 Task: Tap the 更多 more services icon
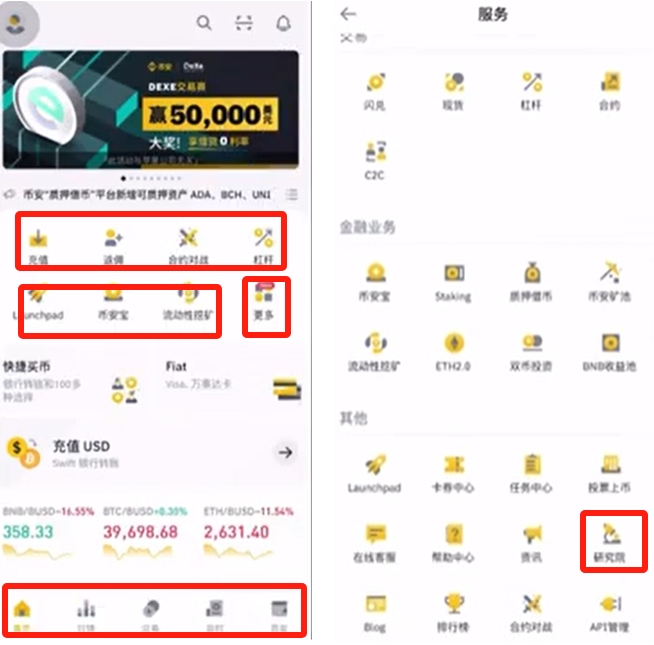pos(264,301)
